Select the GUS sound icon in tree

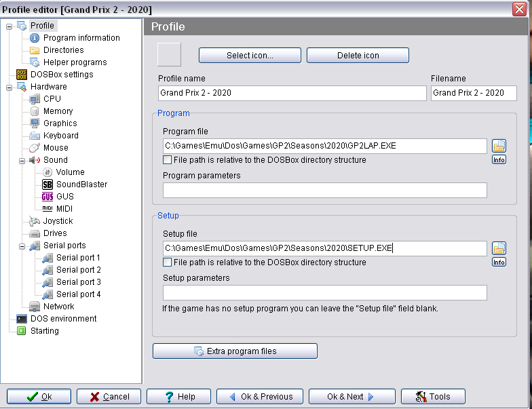[47, 197]
